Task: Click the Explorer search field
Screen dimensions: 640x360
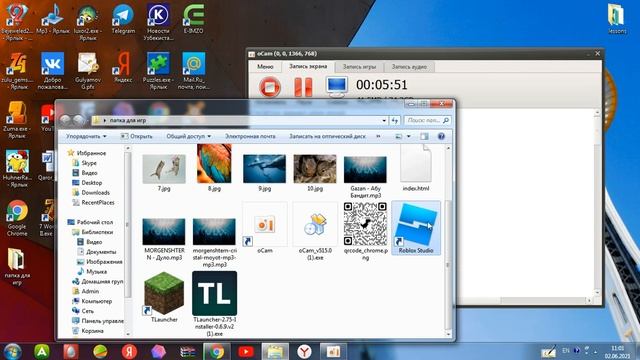Action: [x=427, y=120]
